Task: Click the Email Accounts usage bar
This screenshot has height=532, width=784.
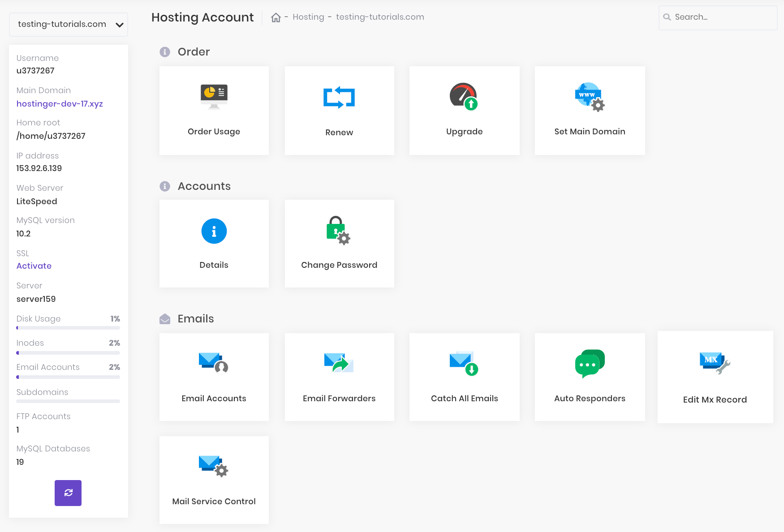Action: coord(68,377)
